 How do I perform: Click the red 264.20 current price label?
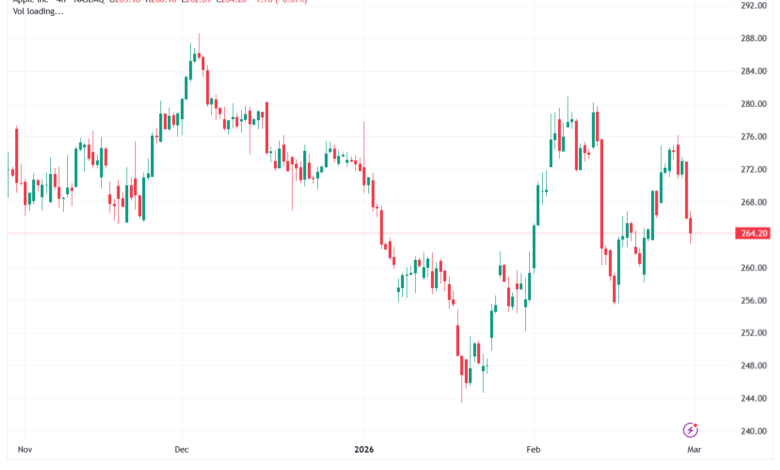tap(753, 234)
